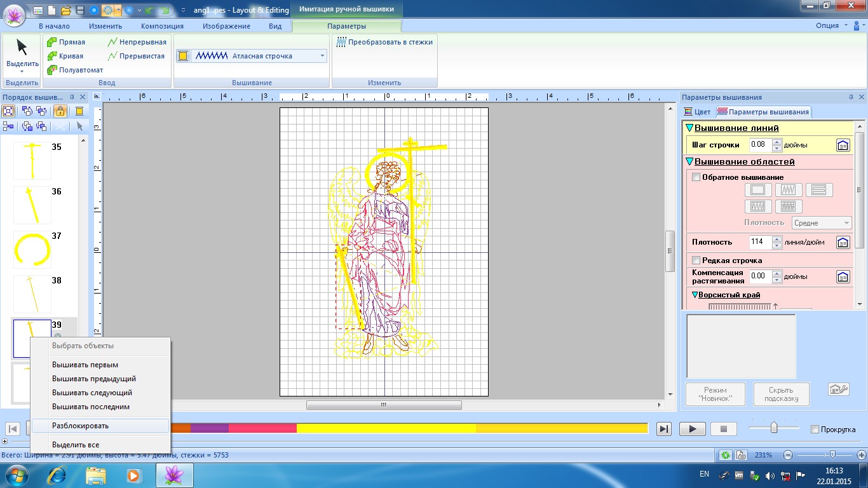Collapse the Вышивание линий section

[x=689, y=128]
